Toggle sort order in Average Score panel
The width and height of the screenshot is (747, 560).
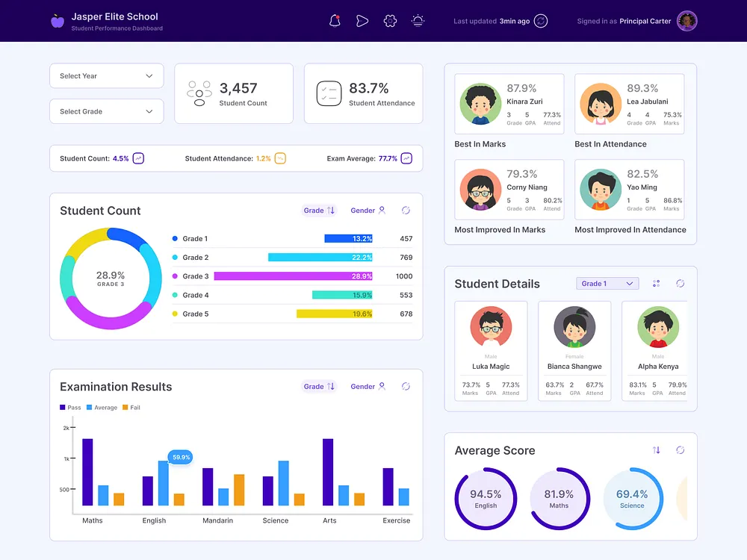pyautogui.click(x=657, y=450)
